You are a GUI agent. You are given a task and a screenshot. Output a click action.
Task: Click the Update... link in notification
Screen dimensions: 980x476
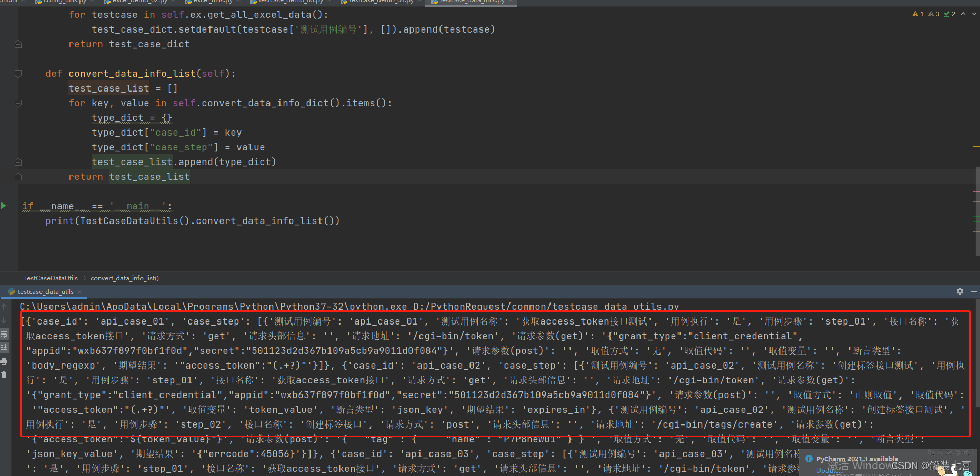[x=829, y=471]
